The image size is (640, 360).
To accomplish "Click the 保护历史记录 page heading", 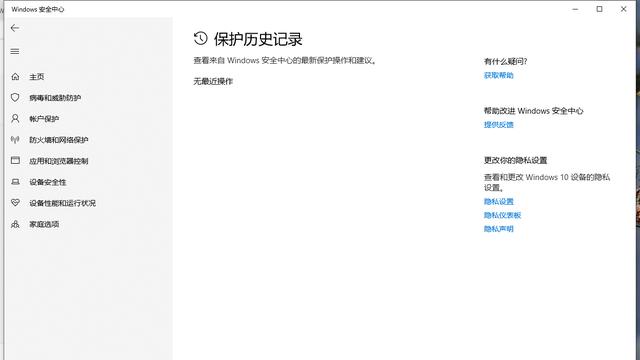I will [x=258, y=39].
